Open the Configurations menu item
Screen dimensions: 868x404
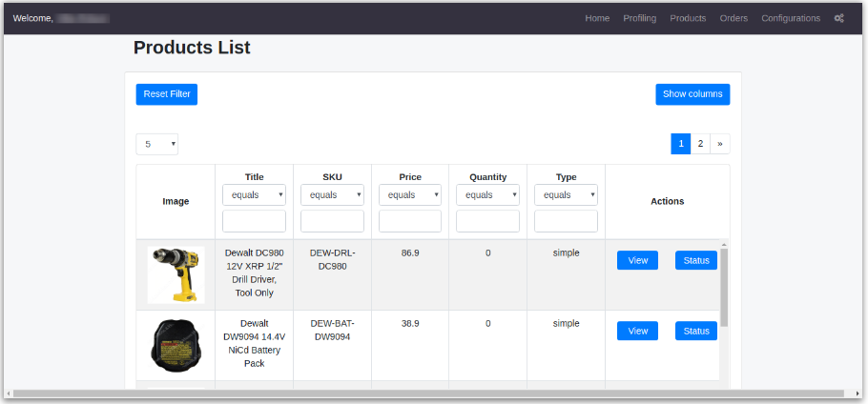(x=791, y=18)
